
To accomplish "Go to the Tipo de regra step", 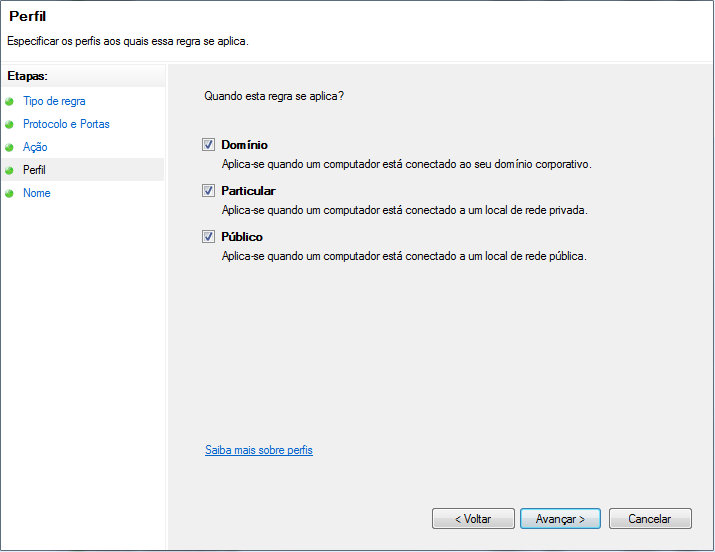I will 54,101.
